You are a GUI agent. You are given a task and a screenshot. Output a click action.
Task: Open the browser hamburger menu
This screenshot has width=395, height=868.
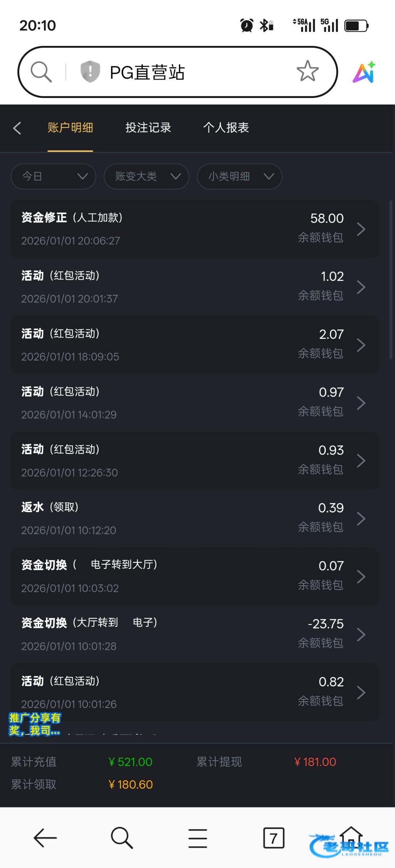[198, 838]
